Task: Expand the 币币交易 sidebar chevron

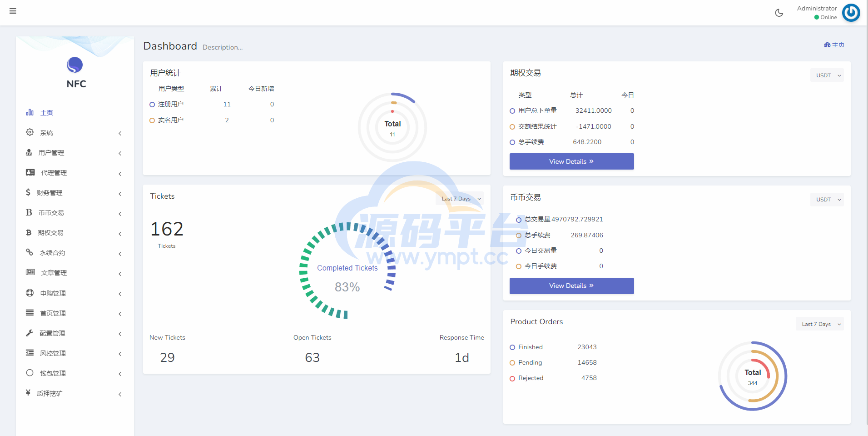Action: 120,214
